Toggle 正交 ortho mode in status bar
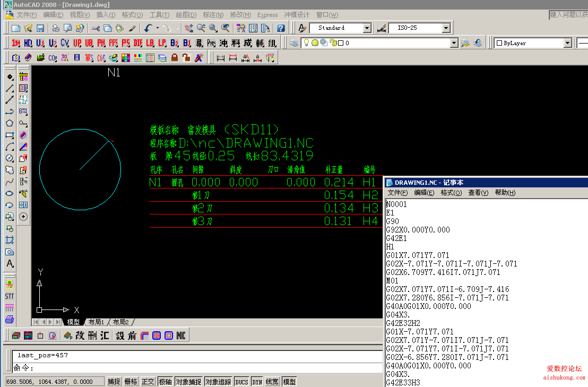The width and height of the screenshot is (588, 387). tap(148, 381)
